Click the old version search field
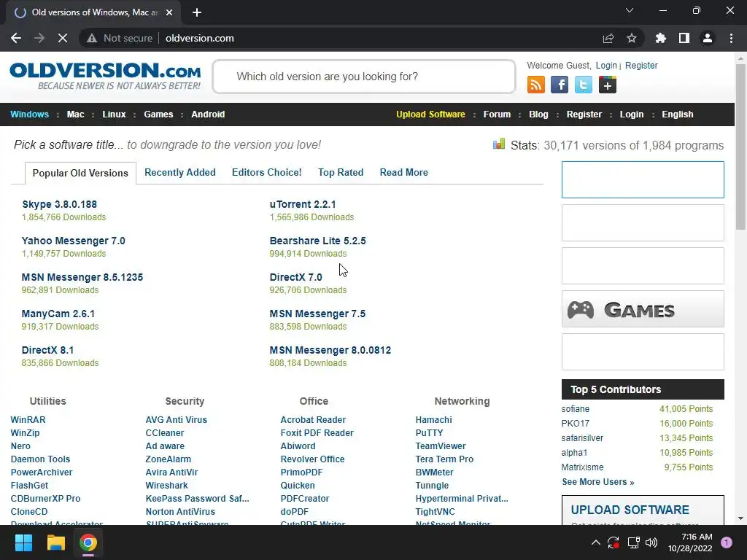The height and width of the screenshot is (560, 747). pyautogui.click(x=364, y=77)
